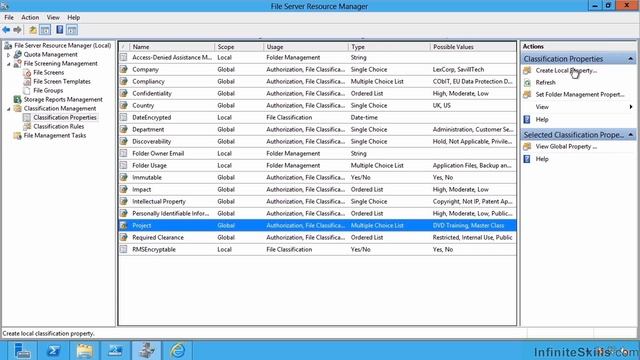The width and height of the screenshot is (640, 360).
Task: Sort by the Type column header
Action: coord(389,47)
